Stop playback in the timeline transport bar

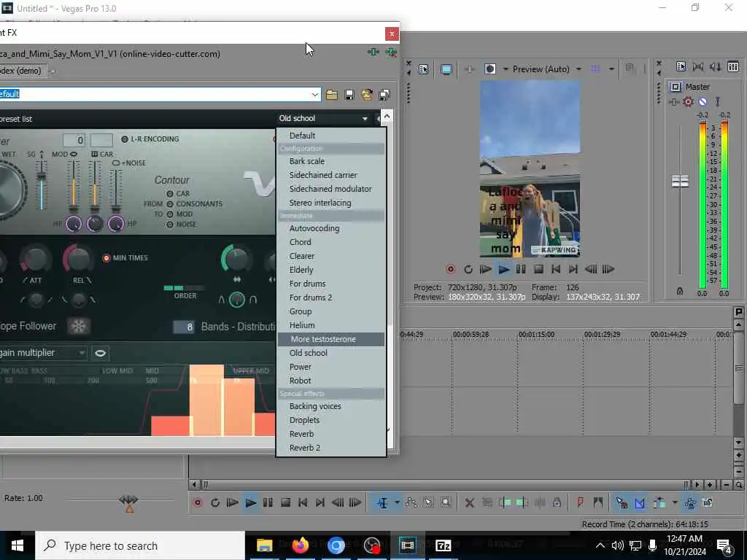click(285, 502)
